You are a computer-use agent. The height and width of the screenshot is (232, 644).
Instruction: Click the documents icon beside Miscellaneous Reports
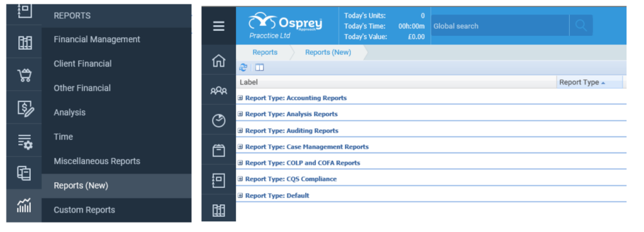pyautogui.click(x=24, y=174)
